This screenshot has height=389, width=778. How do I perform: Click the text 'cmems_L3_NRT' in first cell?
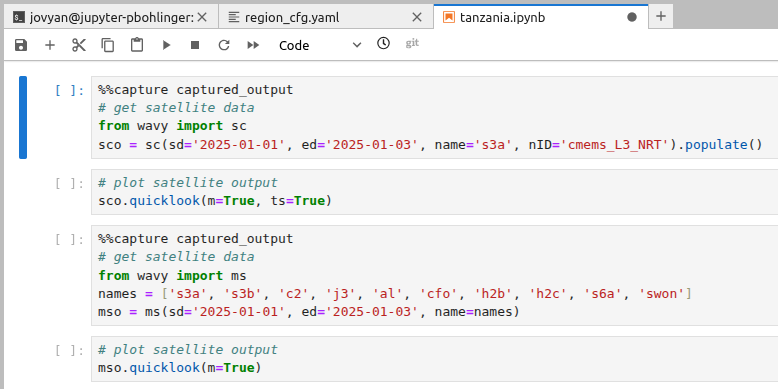[x=615, y=145]
